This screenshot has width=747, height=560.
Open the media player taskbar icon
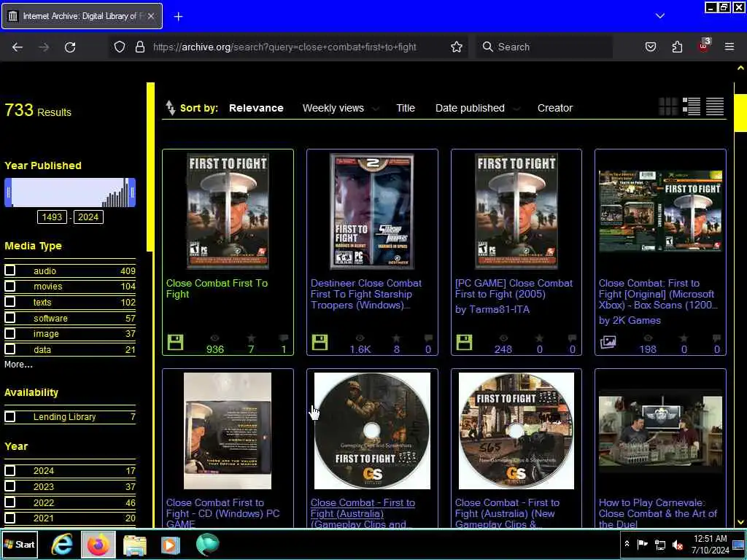tap(170, 545)
